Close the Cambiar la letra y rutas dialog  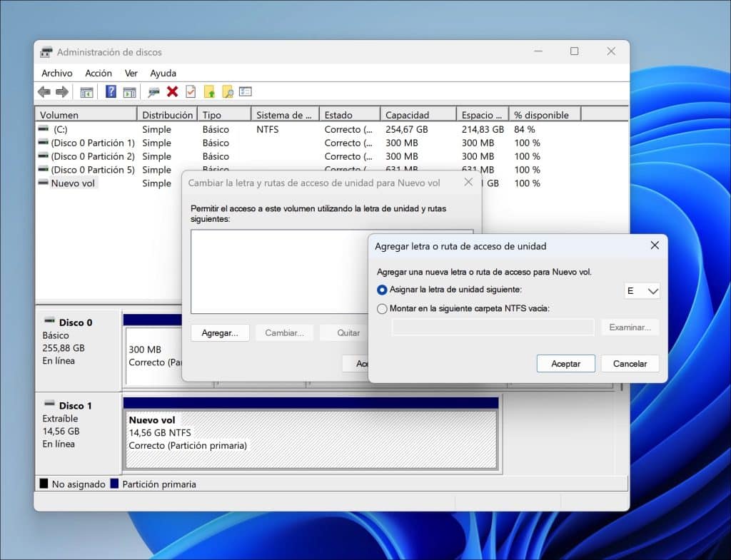click(468, 182)
